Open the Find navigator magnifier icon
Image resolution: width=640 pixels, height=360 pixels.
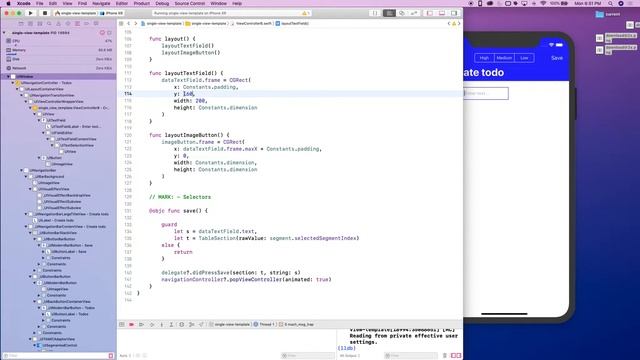click(x=49, y=24)
